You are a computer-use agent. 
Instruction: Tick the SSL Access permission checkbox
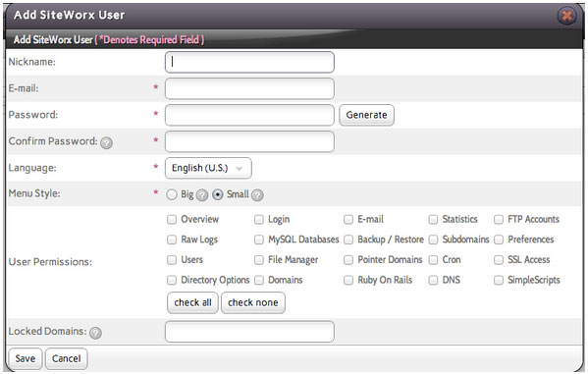coord(499,260)
